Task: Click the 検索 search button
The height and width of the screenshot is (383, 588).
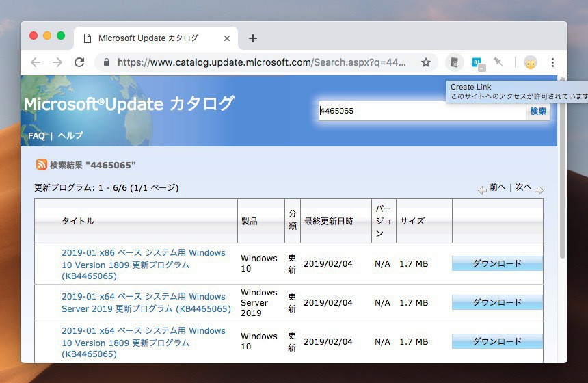Action: pos(538,111)
